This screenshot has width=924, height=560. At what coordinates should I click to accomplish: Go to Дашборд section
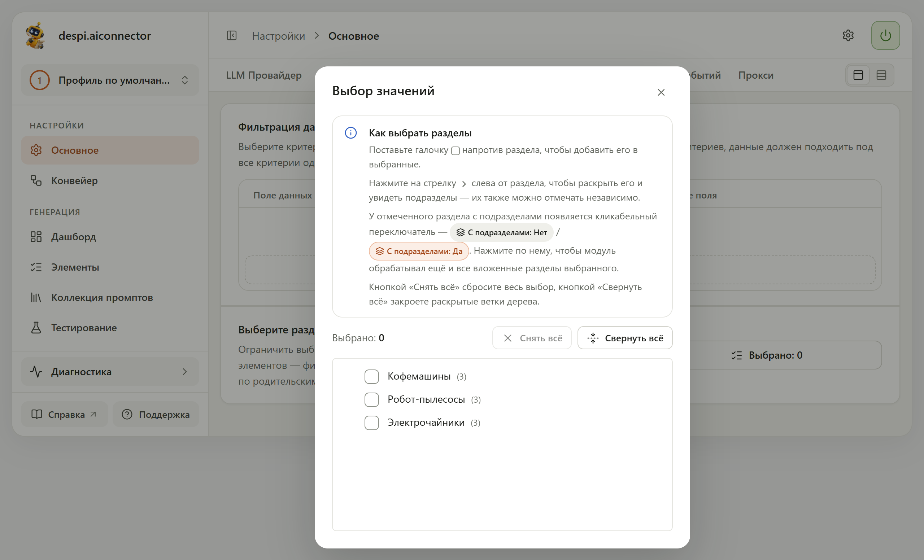tap(110, 237)
